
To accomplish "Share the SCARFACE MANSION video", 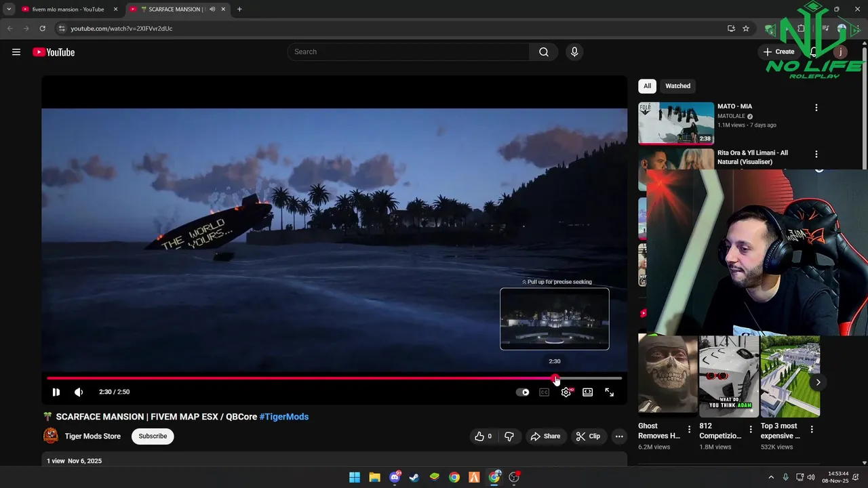I will [545, 436].
